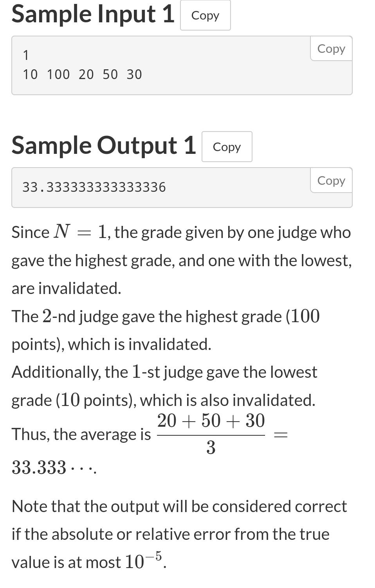375x588 pixels.
Task: Click Copy button beside Sample Input 1 heading
Action: (205, 16)
